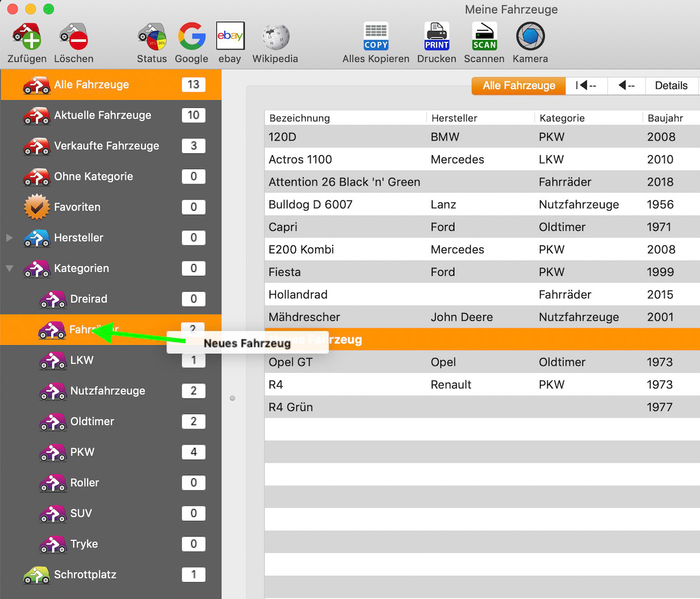This screenshot has height=599, width=700.
Task: Click the Lanz manufacturer cell
Action: [443, 205]
